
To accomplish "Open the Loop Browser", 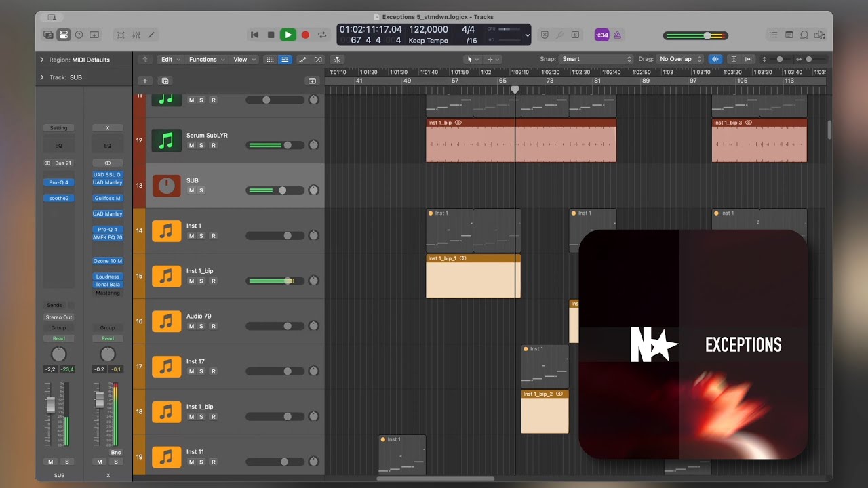I will [805, 35].
